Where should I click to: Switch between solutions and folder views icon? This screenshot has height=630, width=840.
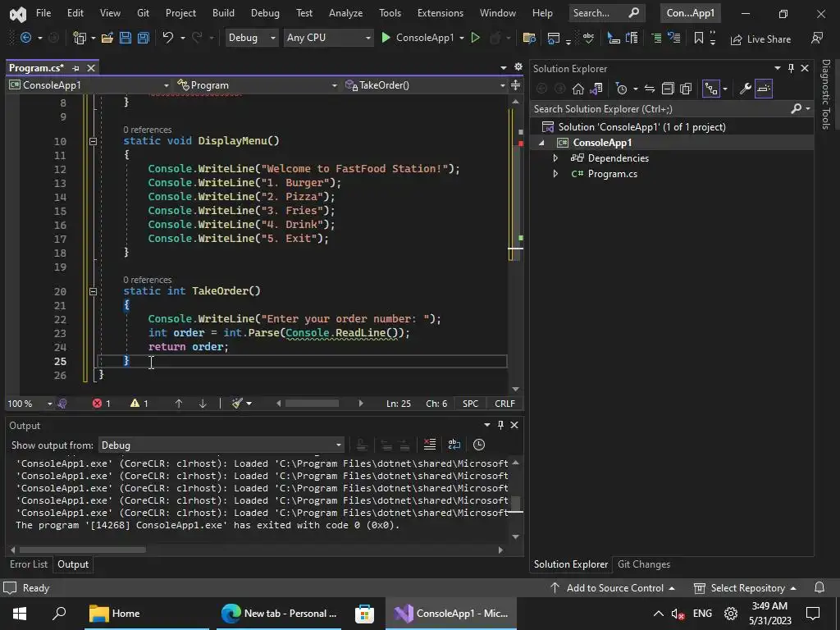[x=596, y=89]
